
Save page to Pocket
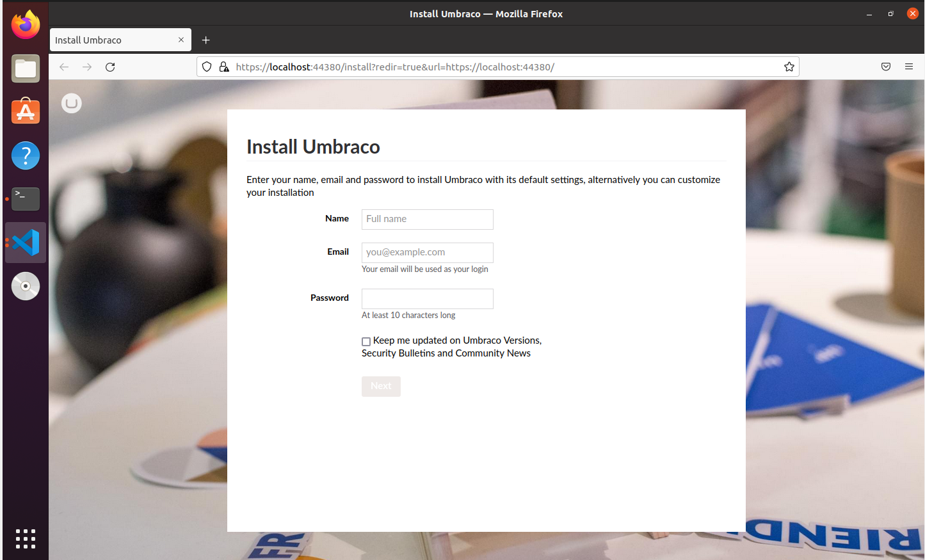[x=886, y=67]
